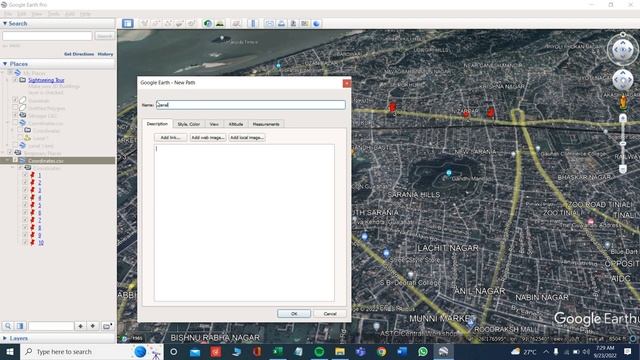This screenshot has width=640, height=360.
Task: Click the Windows Start button
Action: (10, 351)
